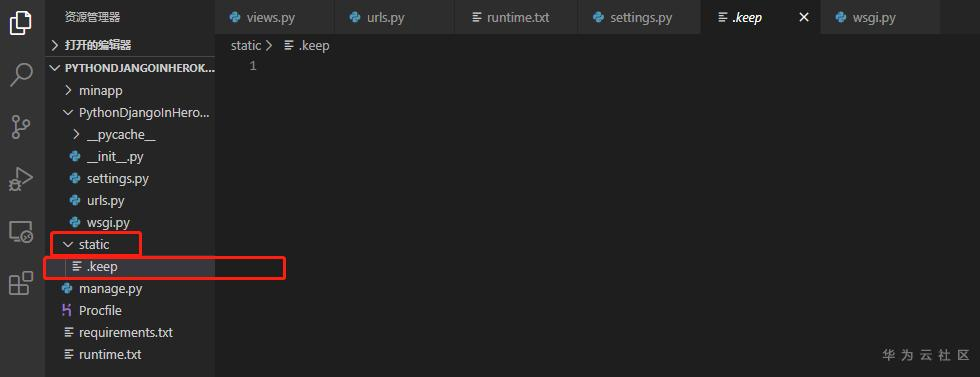
Task: Open the Run and Debug icon
Action: click(x=21, y=179)
